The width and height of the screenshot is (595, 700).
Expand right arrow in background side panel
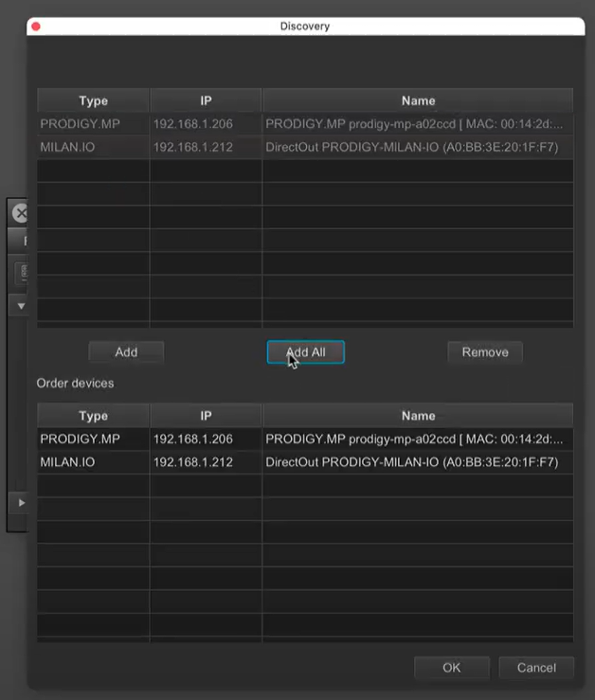[x=22, y=503]
